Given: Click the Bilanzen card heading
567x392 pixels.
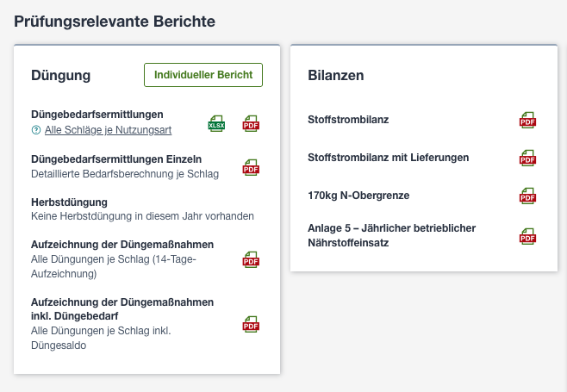Looking at the screenshot, I should click(336, 76).
